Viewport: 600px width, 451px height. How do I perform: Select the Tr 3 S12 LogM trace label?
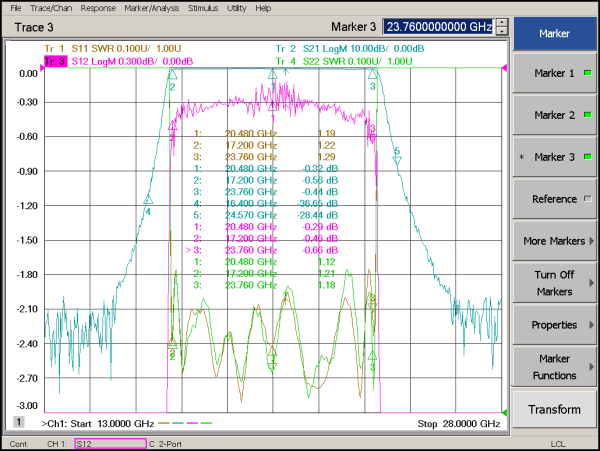120,61
